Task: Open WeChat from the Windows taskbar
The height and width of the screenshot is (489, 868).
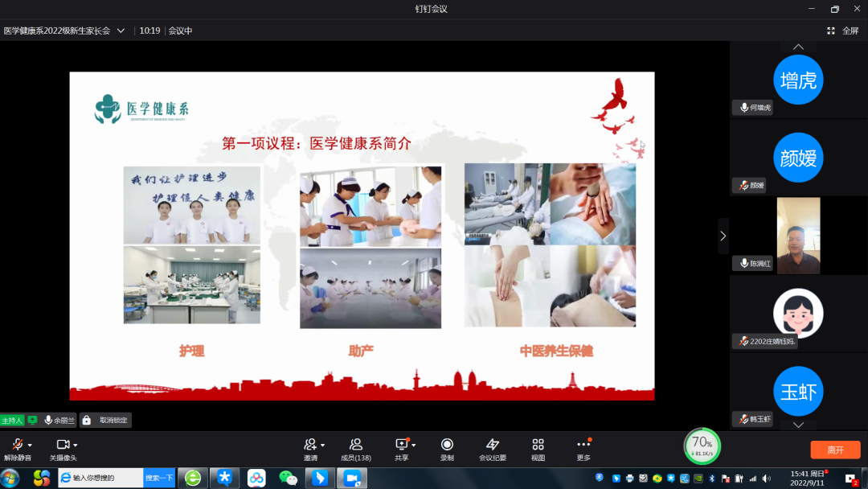Action: coord(287,478)
